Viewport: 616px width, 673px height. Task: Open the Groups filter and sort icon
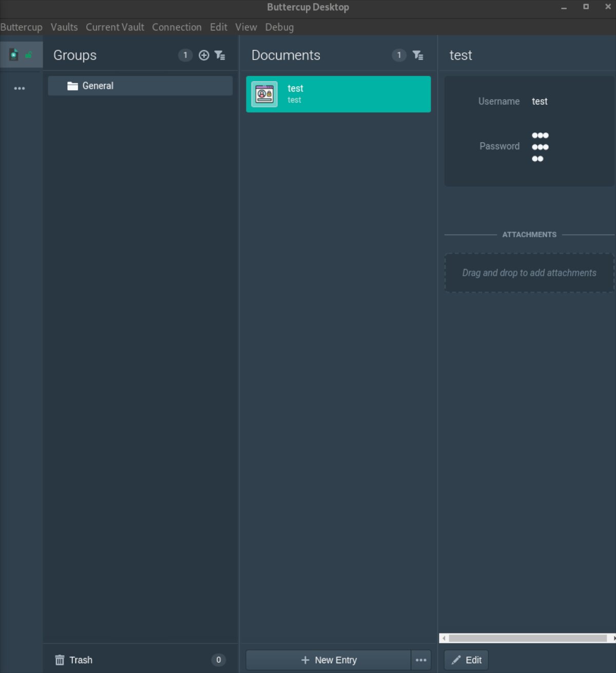[220, 55]
